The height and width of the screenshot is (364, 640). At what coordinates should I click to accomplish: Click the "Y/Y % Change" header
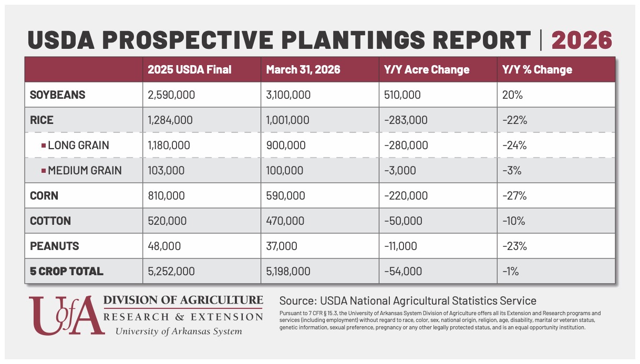tap(537, 69)
